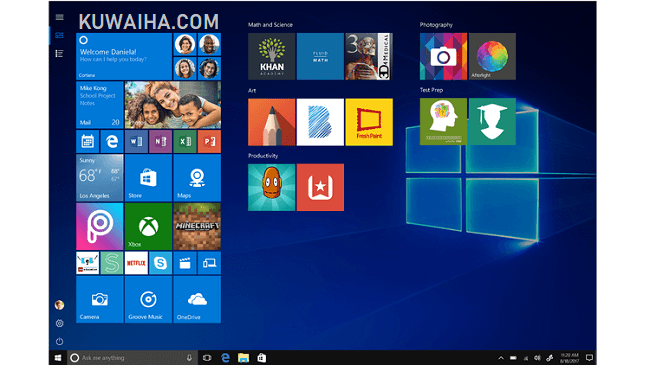The width and height of the screenshot is (650, 365).
Task: Open the Cortana Welcome Daniela tile
Action: click(x=124, y=56)
